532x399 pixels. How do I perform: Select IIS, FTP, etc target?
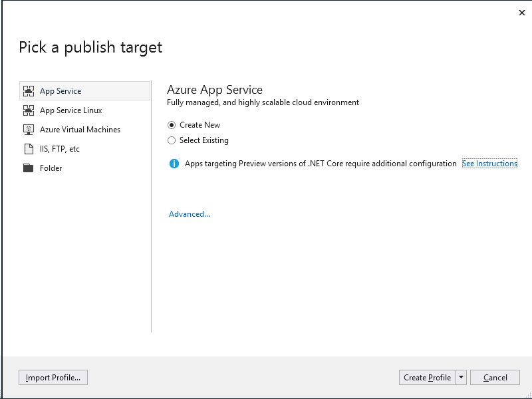click(85, 149)
